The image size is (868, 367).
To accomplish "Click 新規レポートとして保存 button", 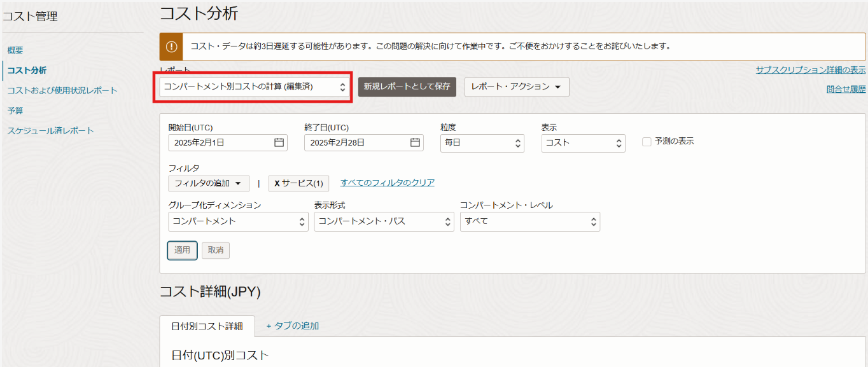I will (x=407, y=87).
